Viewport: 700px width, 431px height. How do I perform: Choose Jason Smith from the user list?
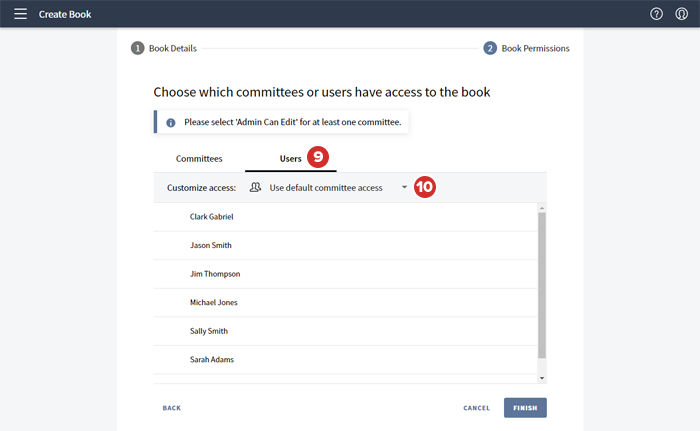tap(211, 245)
